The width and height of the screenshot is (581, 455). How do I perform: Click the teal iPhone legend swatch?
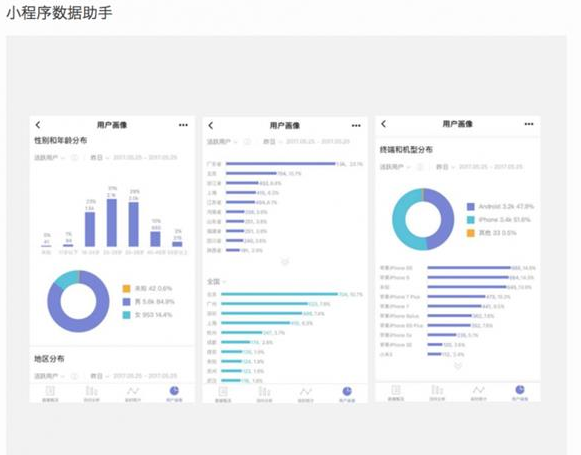471,220
